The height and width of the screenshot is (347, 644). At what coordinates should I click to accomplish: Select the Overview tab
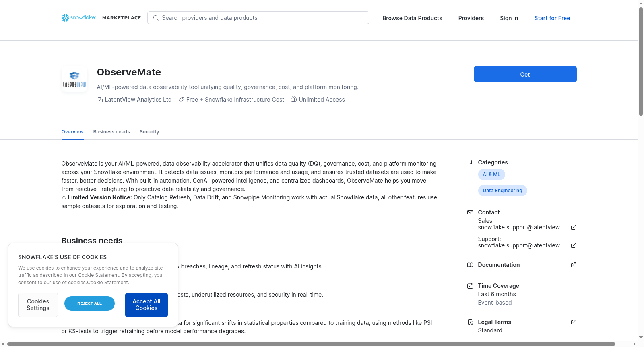coord(72,132)
